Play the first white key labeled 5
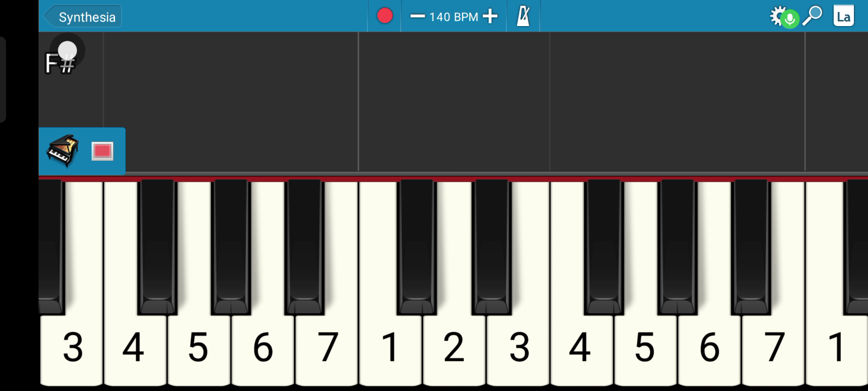This screenshot has width=868, height=391. [199, 348]
